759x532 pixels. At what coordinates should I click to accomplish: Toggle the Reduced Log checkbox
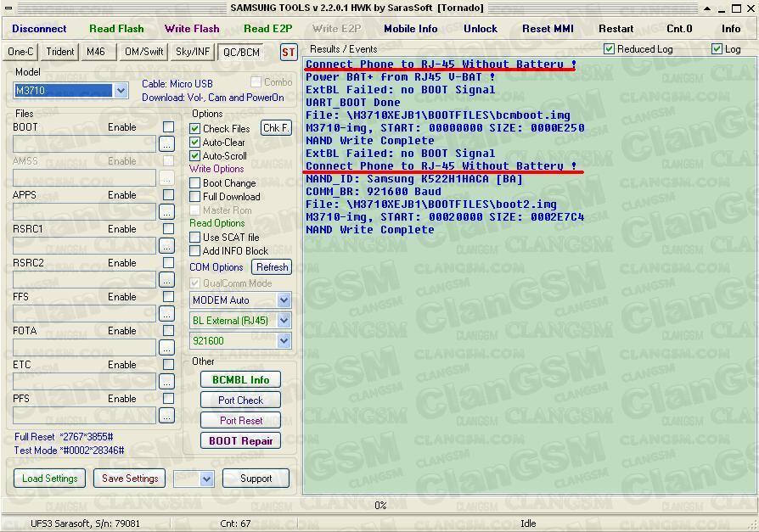tap(609, 49)
